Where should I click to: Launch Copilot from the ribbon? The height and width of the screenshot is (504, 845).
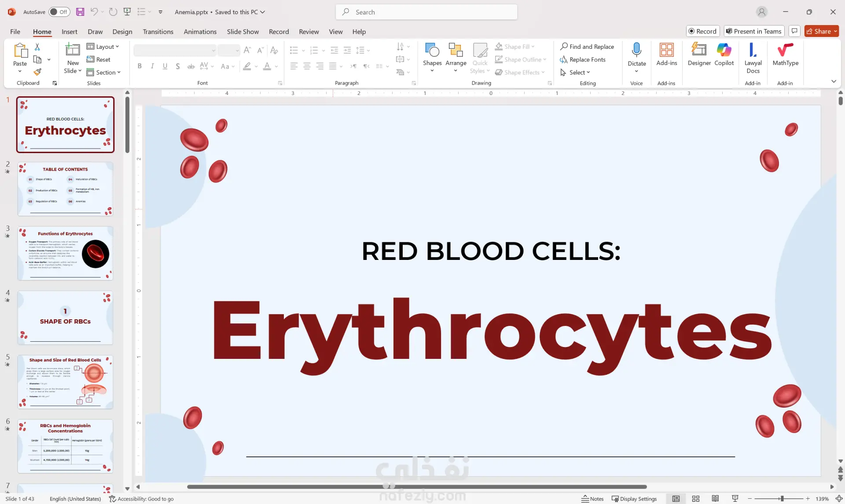[724, 55]
